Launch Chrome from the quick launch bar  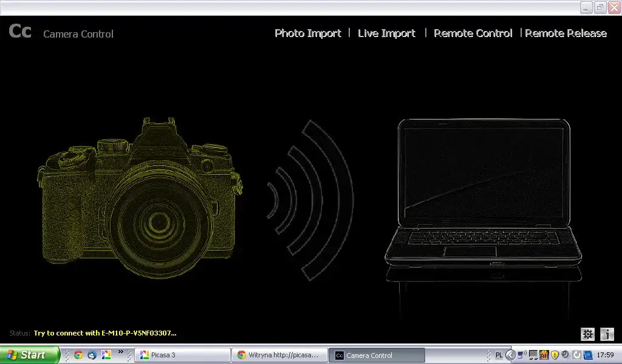click(x=78, y=355)
